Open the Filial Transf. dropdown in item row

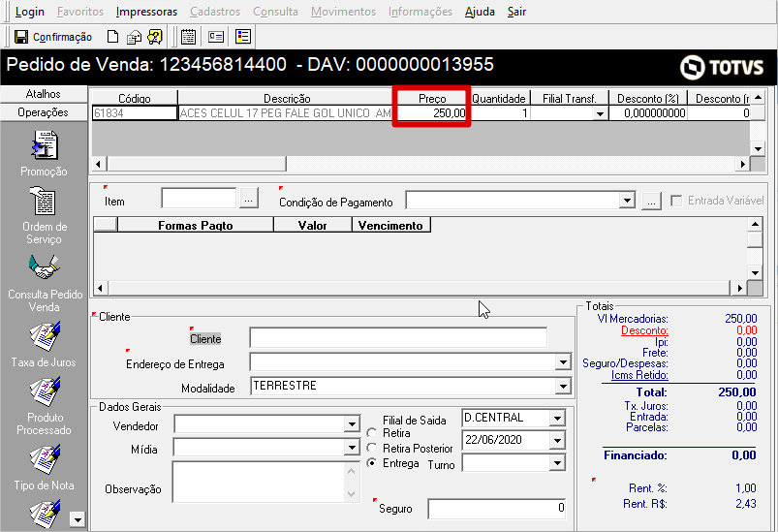(600, 113)
